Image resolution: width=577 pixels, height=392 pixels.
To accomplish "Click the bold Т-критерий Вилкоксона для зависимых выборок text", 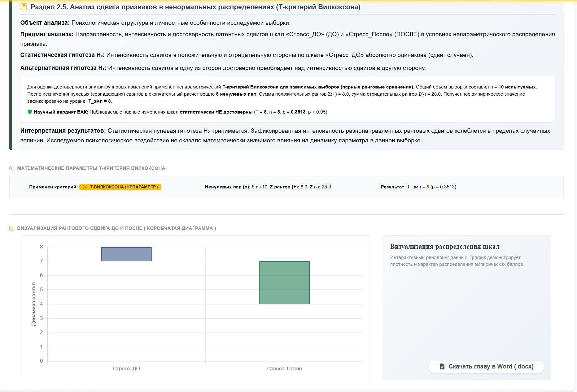I will 318,87.
